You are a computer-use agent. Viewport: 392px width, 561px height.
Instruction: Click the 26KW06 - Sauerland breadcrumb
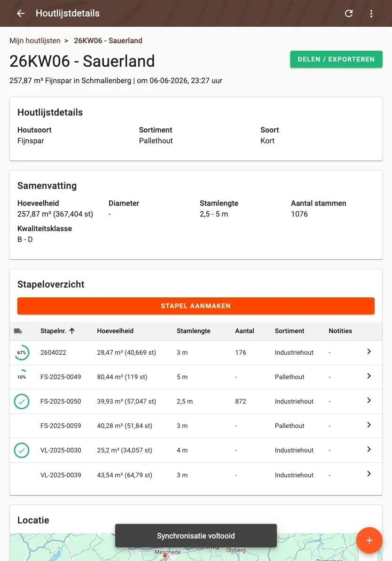pos(108,40)
